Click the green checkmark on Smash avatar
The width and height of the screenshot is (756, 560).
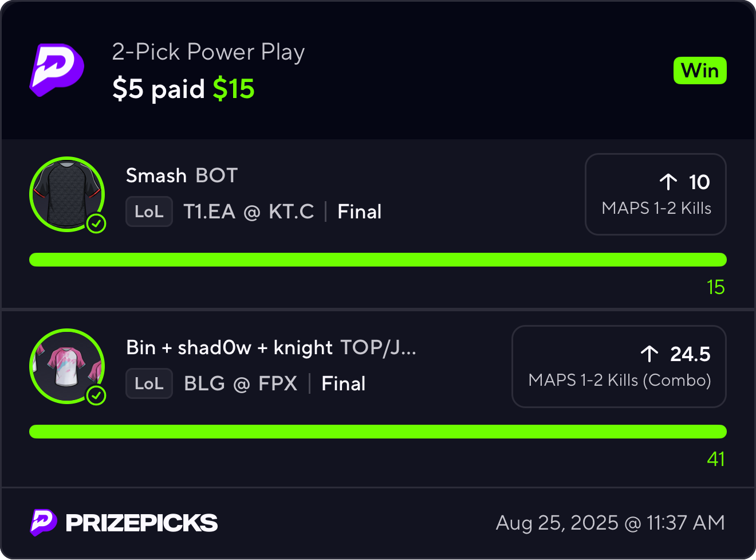96,224
